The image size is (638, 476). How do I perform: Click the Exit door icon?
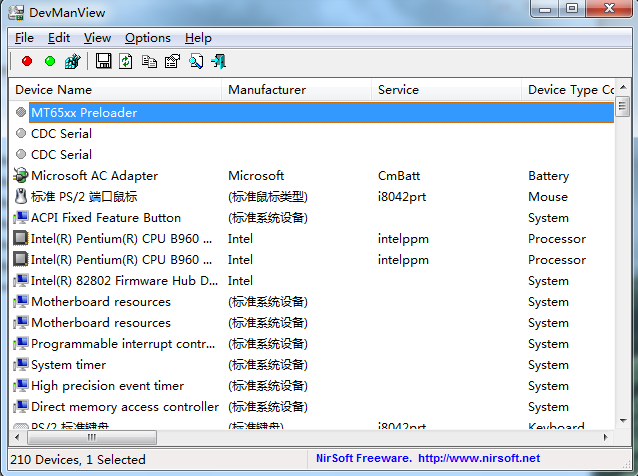click(218, 62)
